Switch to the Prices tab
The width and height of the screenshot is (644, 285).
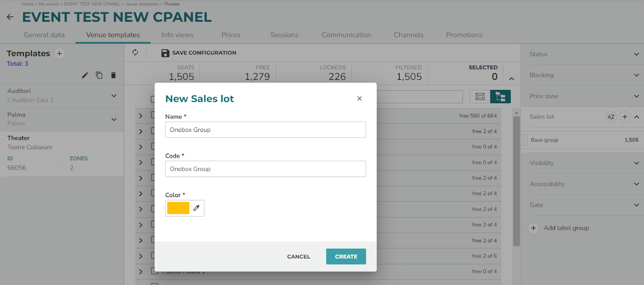coord(231,35)
